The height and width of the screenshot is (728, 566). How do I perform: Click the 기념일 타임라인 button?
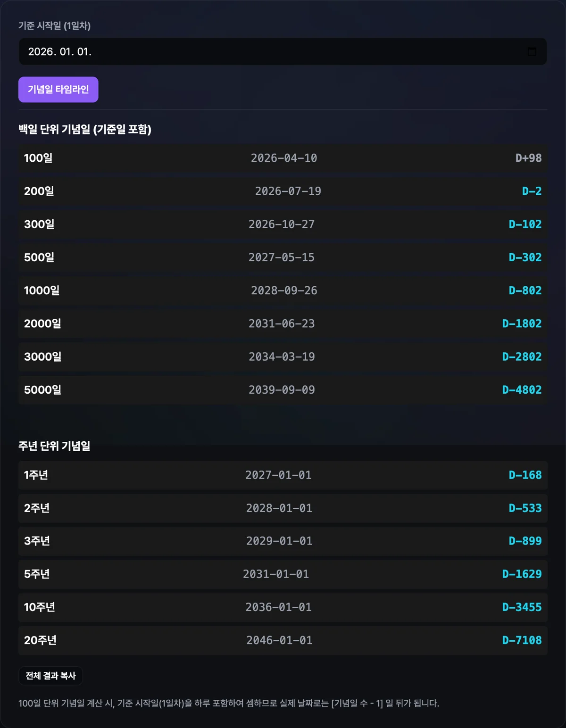[x=58, y=90]
